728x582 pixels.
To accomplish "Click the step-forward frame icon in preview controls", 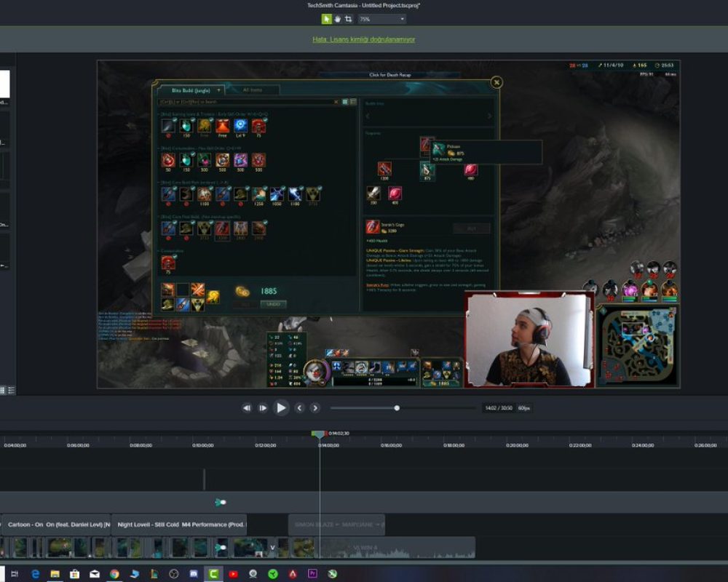I will [263, 407].
